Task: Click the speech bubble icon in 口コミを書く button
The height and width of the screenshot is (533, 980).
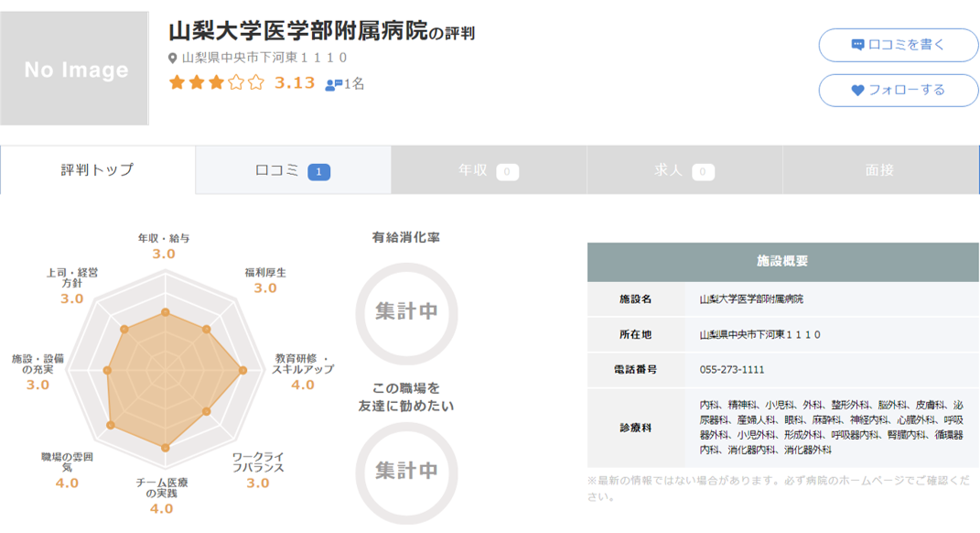Action: (x=857, y=45)
